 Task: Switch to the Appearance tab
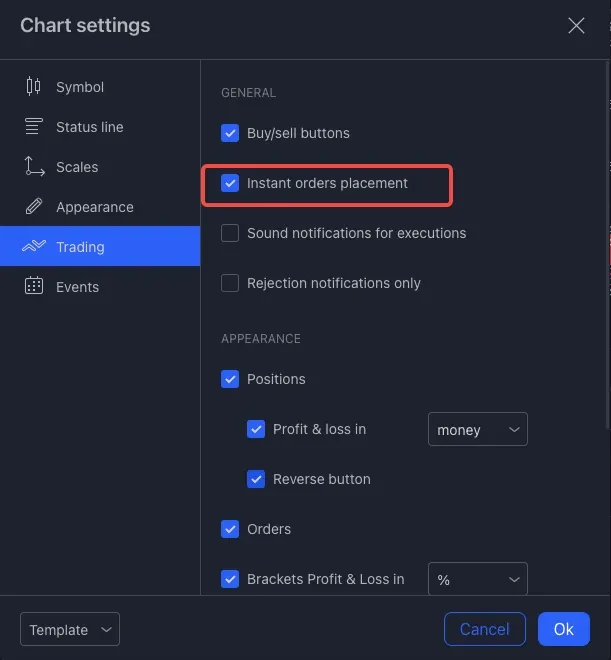coord(95,207)
